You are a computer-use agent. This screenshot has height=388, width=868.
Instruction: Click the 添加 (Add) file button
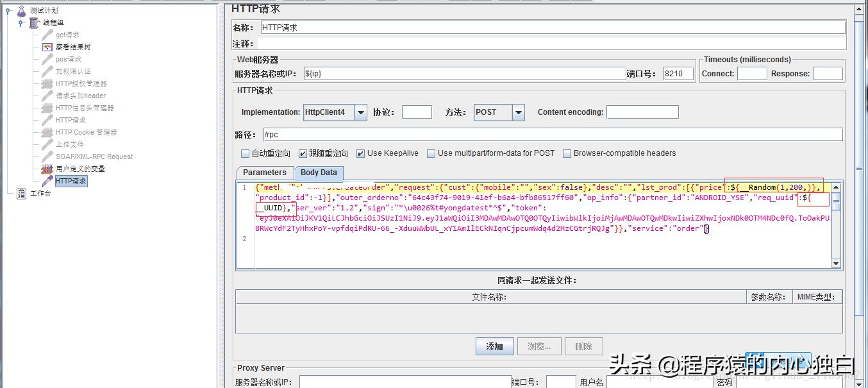tap(494, 346)
